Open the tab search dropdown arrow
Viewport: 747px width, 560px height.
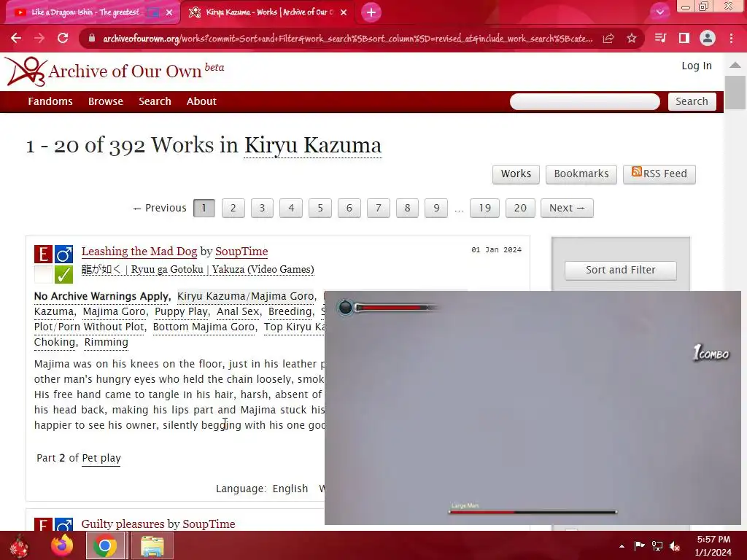(x=659, y=12)
